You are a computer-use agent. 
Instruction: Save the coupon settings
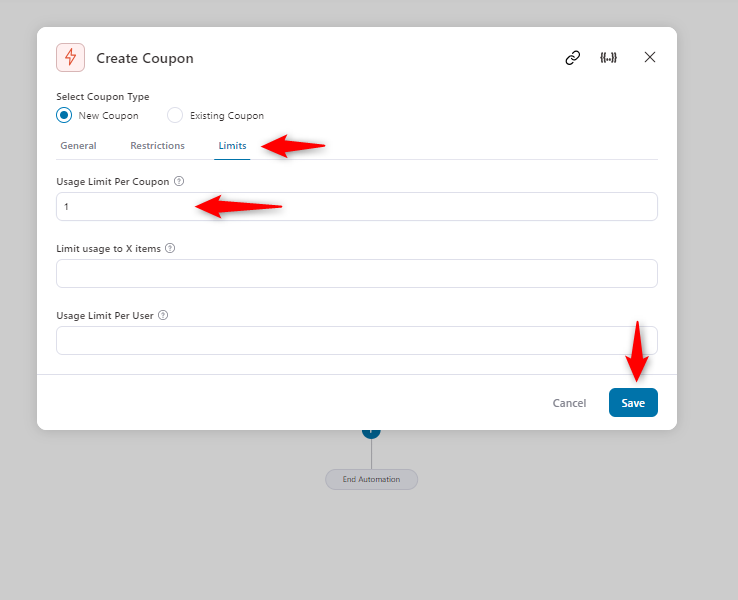[x=633, y=402]
